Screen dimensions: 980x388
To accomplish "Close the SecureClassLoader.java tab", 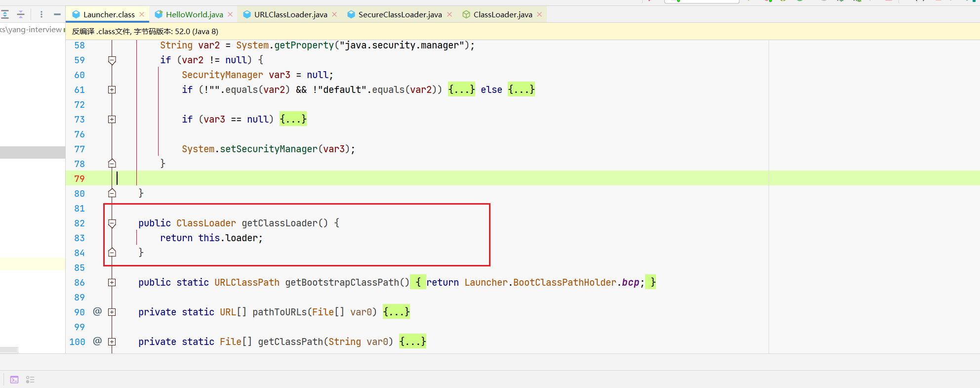I will point(449,14).
